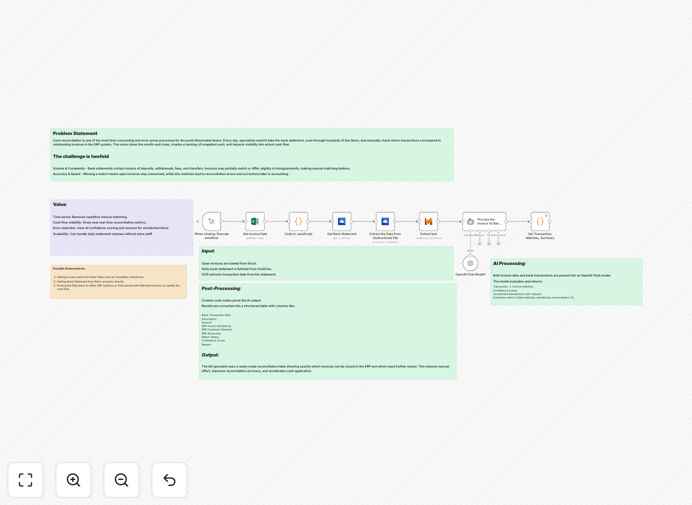This screenshot has width=692, height=505.
Task: Click the purple 'Value' sticky note heading
Action: (x=60, y=204)
